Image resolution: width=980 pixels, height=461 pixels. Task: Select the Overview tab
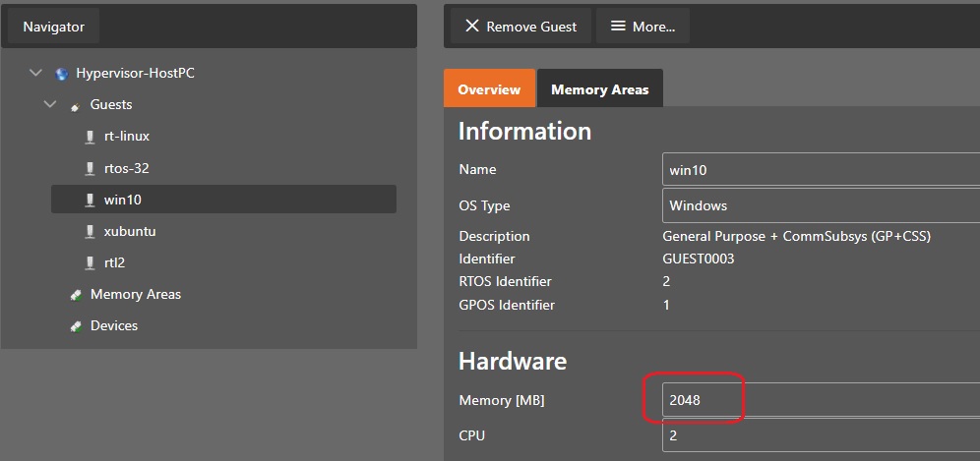(489, 88)
